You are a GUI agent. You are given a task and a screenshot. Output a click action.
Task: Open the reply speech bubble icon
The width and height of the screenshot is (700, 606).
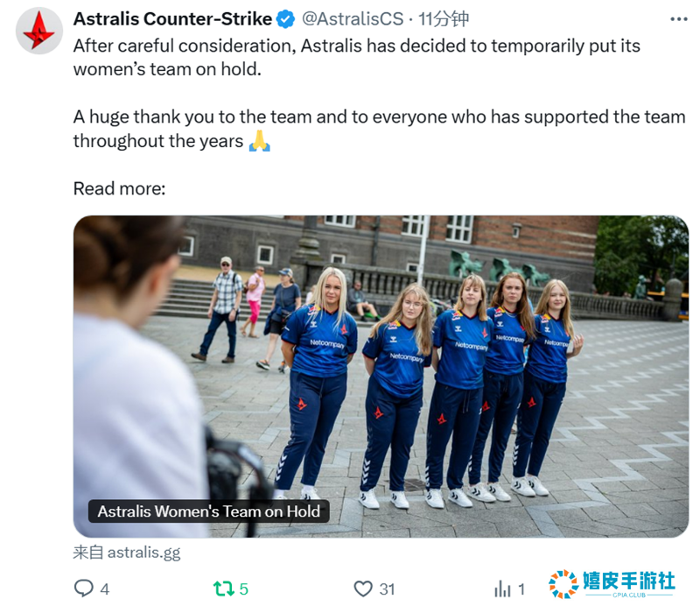coord(83,588)
